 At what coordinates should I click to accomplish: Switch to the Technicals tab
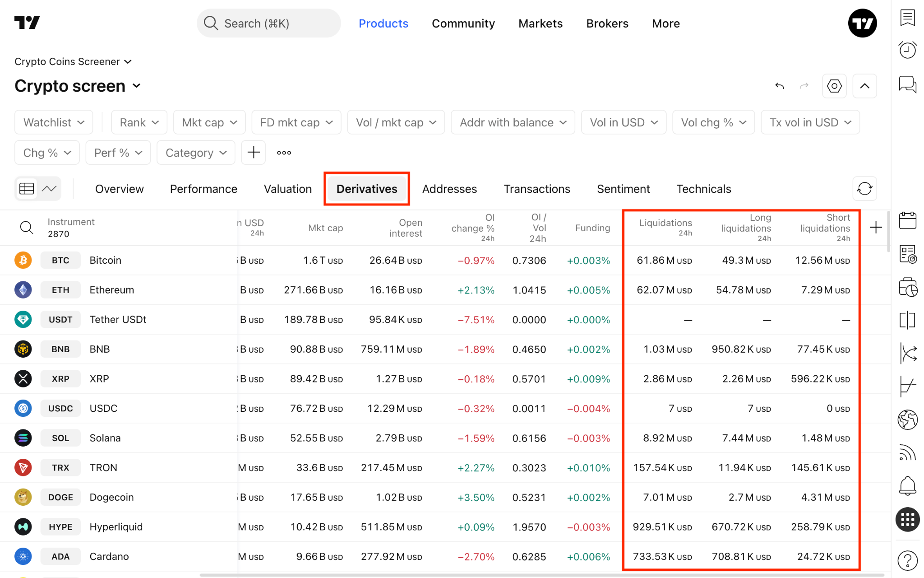[x=703, y=189]
